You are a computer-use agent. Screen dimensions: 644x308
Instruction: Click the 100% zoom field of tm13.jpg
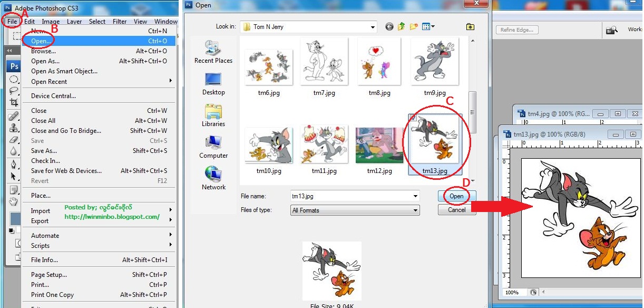point(515,292)
